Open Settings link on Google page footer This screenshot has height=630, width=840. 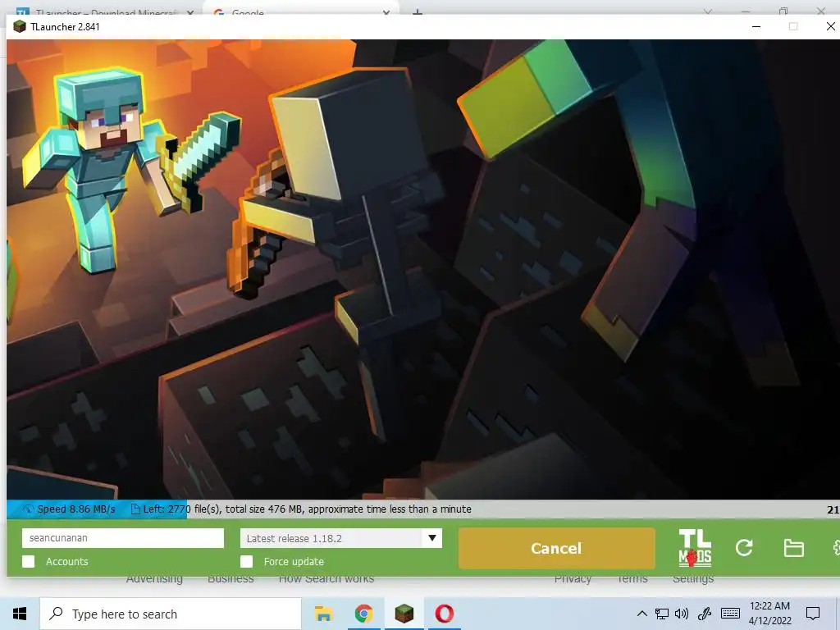pyautogui.click(x=693, y=579)
